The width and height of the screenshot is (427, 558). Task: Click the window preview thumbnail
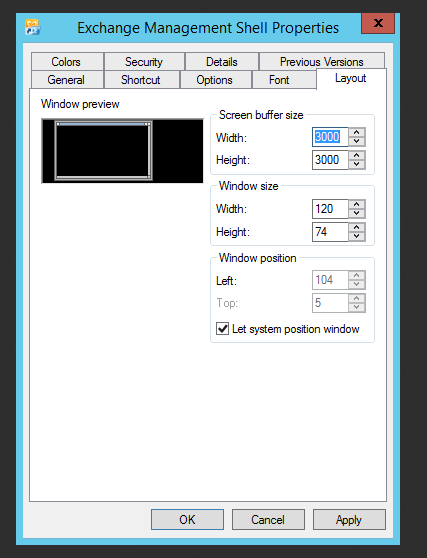122,151
